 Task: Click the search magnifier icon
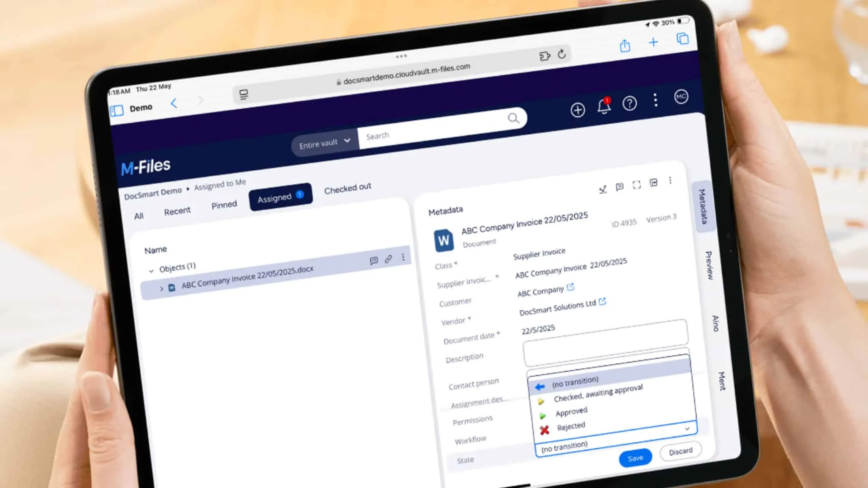[513, 118]
